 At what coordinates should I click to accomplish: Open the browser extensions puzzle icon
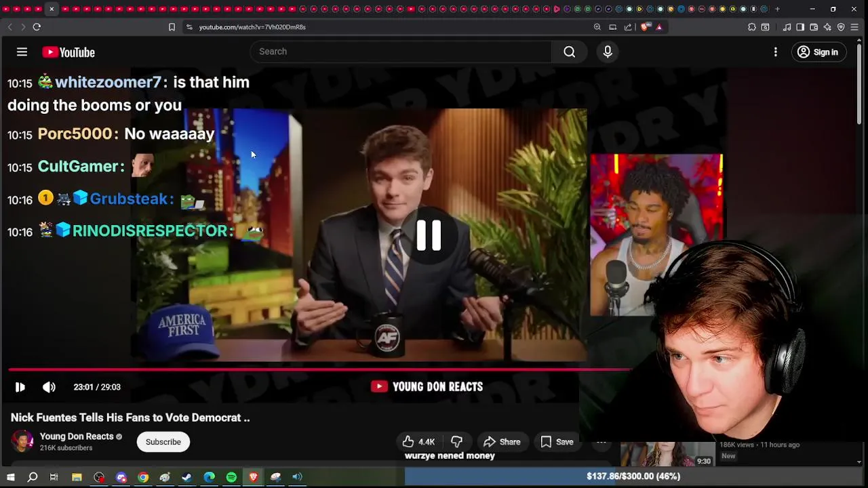tap(752, 27)
